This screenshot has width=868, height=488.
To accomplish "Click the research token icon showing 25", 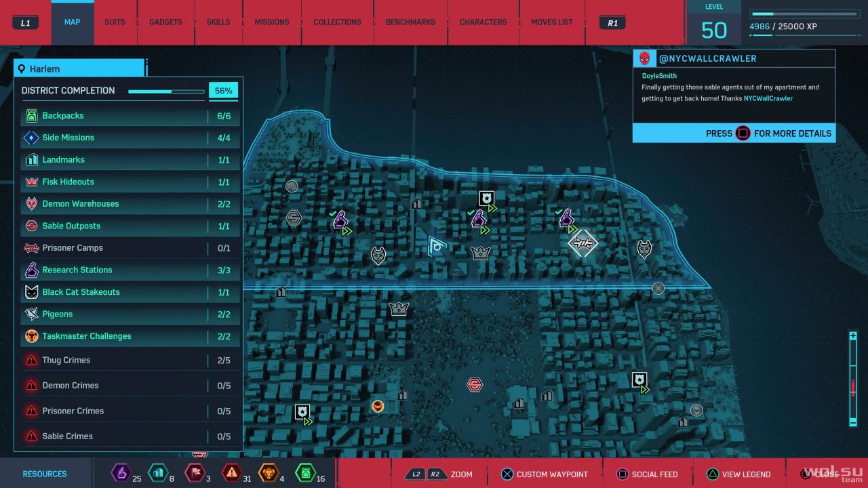I will coord(121,472).
